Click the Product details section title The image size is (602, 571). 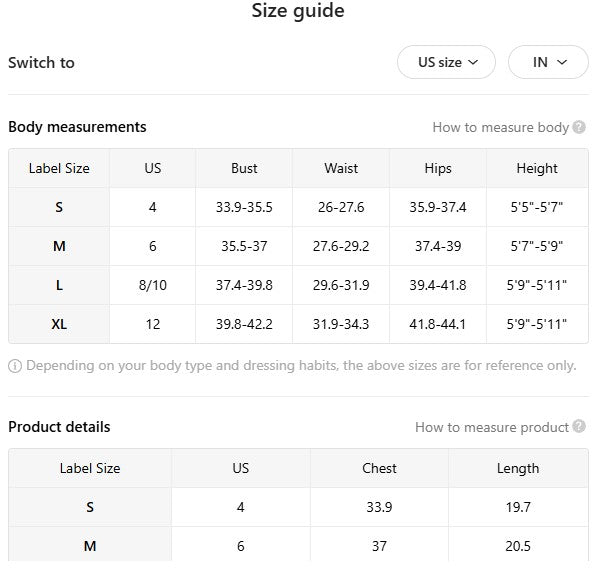point(59,427)
